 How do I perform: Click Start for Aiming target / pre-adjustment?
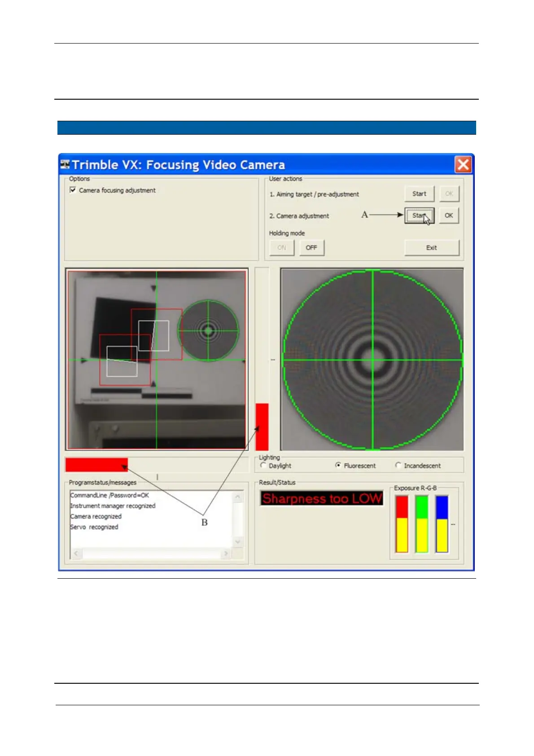pos(420,194)
